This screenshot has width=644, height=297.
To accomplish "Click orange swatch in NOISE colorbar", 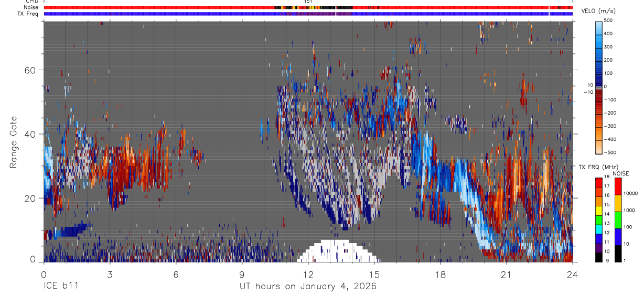I will click(618, 203).
